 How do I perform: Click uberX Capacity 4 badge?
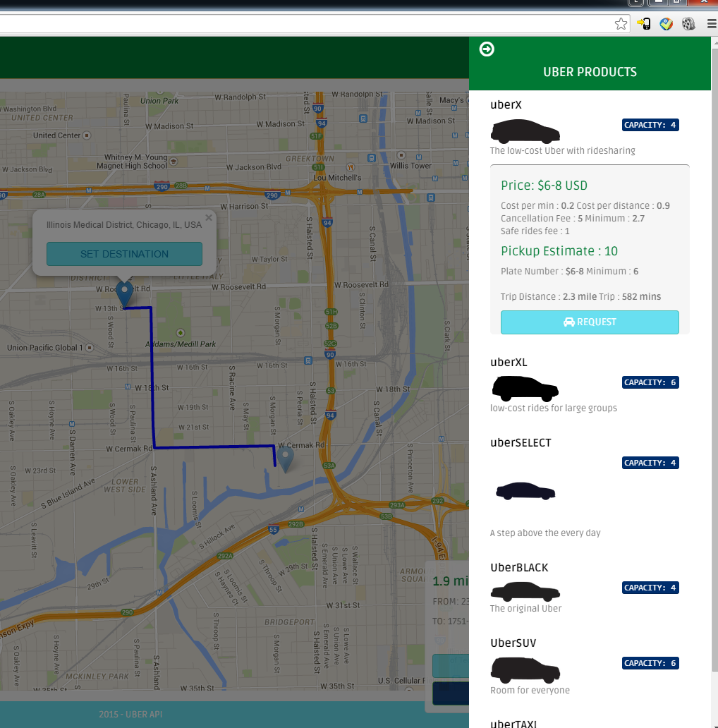(x=650, y=125)
